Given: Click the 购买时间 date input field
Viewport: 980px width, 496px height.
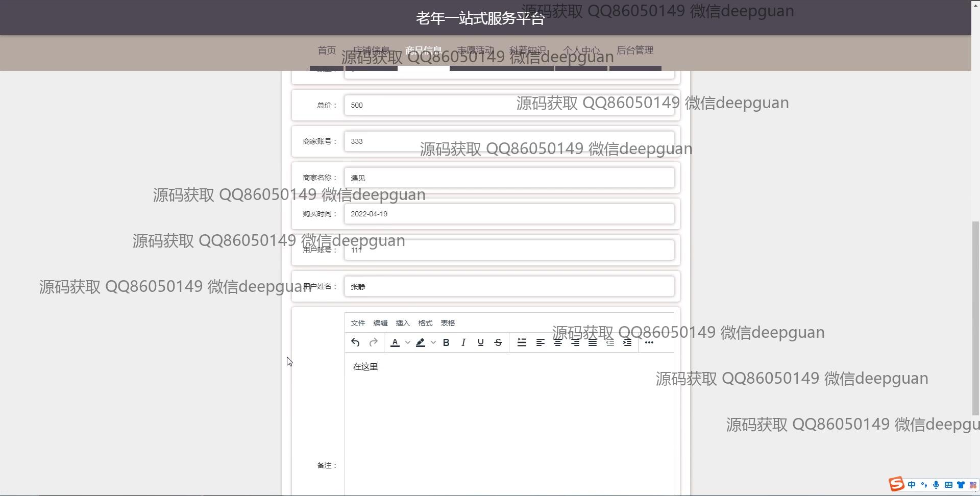Looking at the screenshot, I should (x=509, y=214).
